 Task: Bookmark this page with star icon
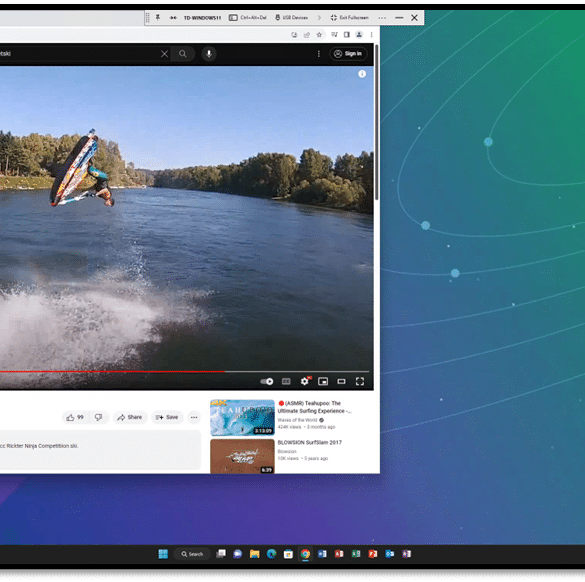point(319,35)
